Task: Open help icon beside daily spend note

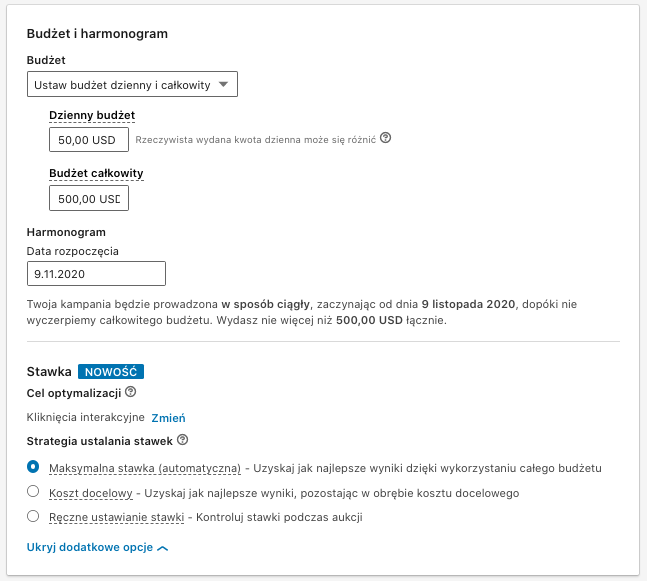Action: point(386,138)
